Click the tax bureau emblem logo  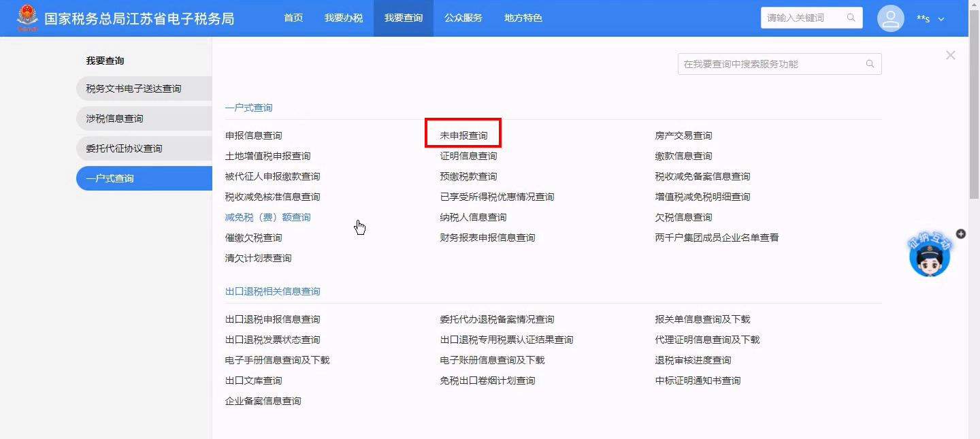[28, 18]
